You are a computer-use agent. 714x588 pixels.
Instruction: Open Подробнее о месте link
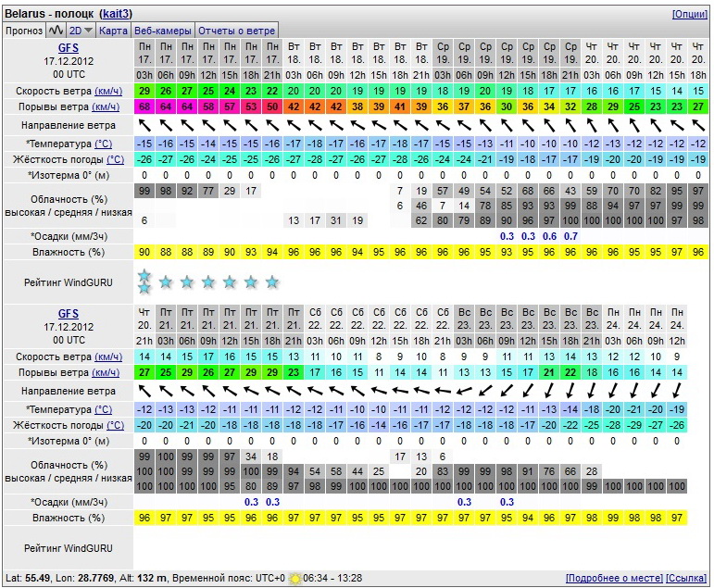coord(614,578)
